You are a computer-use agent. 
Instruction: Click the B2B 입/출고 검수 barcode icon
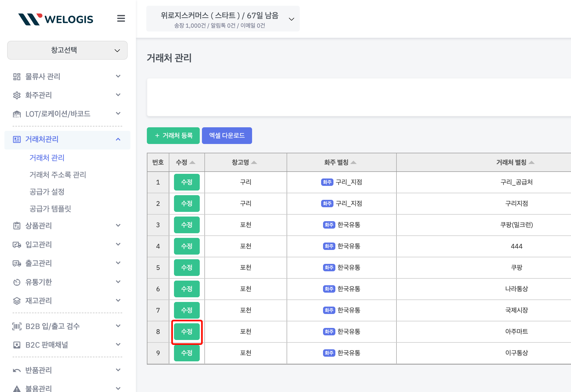pos(17,326)
